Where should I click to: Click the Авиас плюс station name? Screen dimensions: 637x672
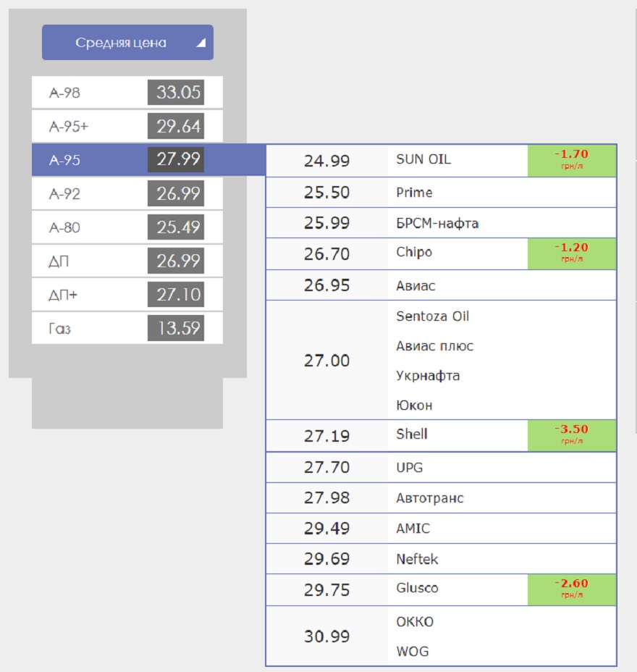[435, 346]
